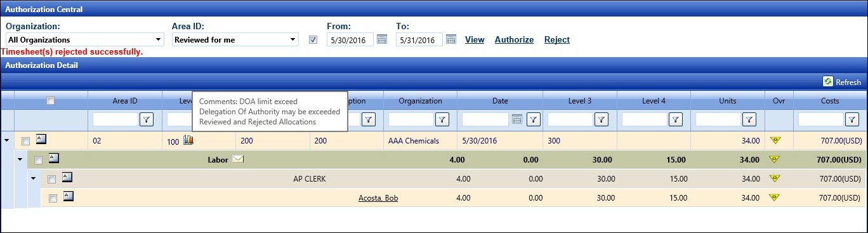Open the detail card icon for AP CLERK row
Viewport: 868px width, 233px height.
pyautogui.click(x=67, y=177)
